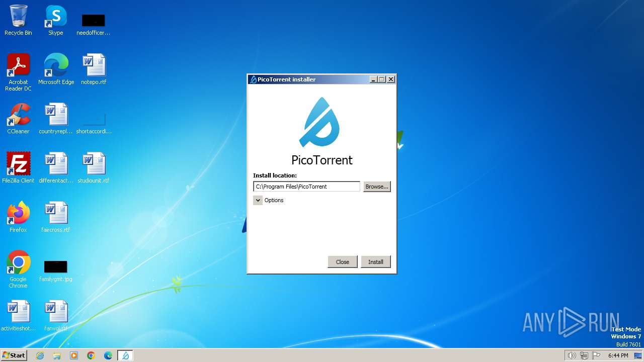This screenshot has height=362, width=644.
Task: Open the CCleaner desktop shortcut
Action: pos(18,119)
